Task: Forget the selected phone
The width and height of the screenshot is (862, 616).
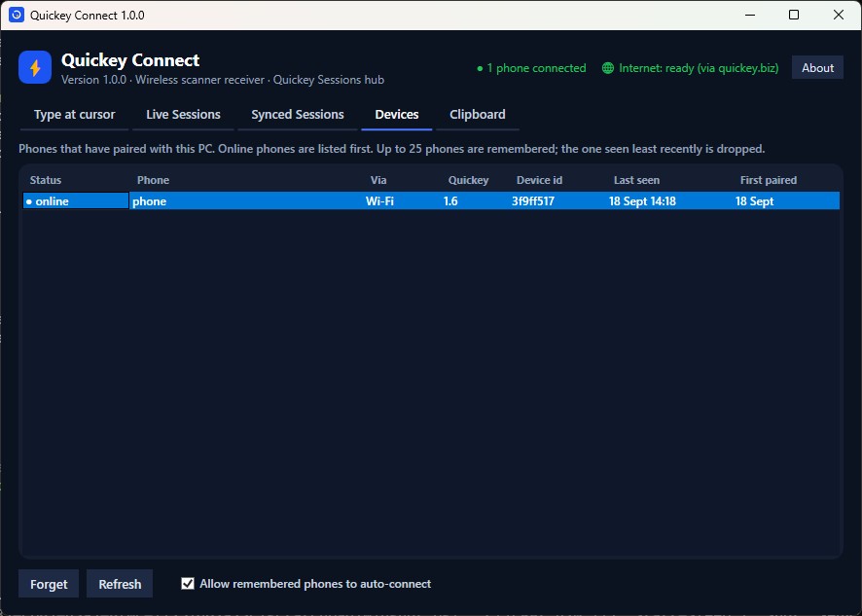Action: coord(49,584)
